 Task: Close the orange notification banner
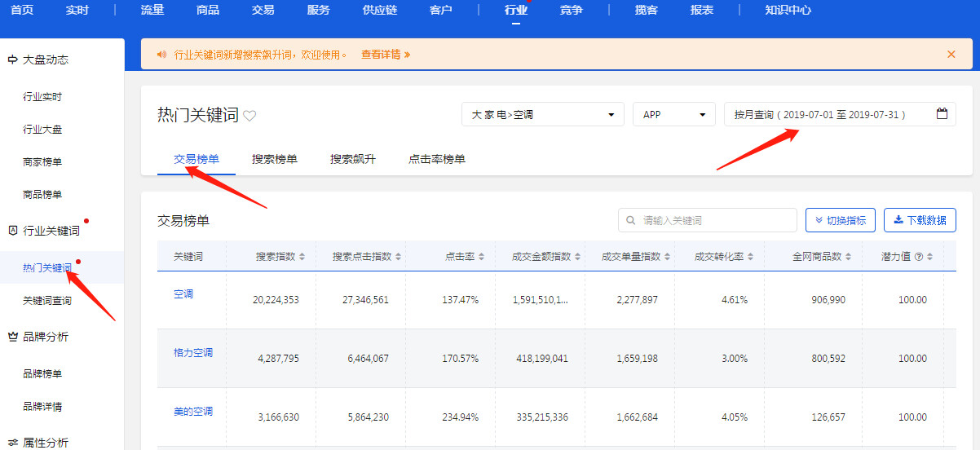point(951,55)
